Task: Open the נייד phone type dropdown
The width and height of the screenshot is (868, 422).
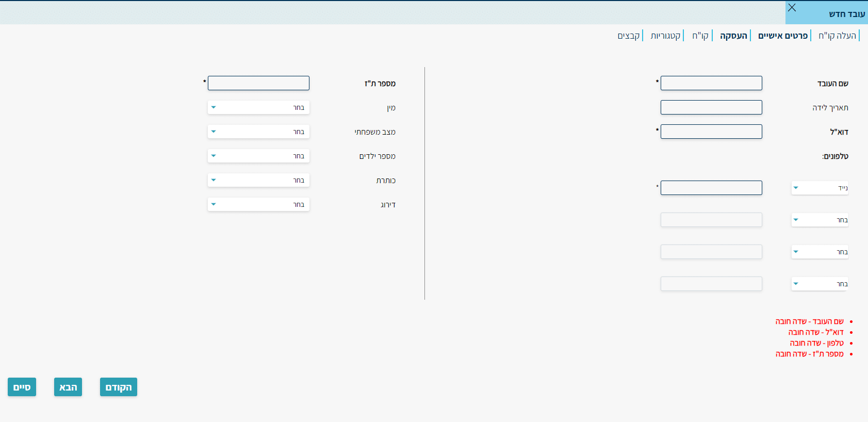Action: tap(820, 188)
